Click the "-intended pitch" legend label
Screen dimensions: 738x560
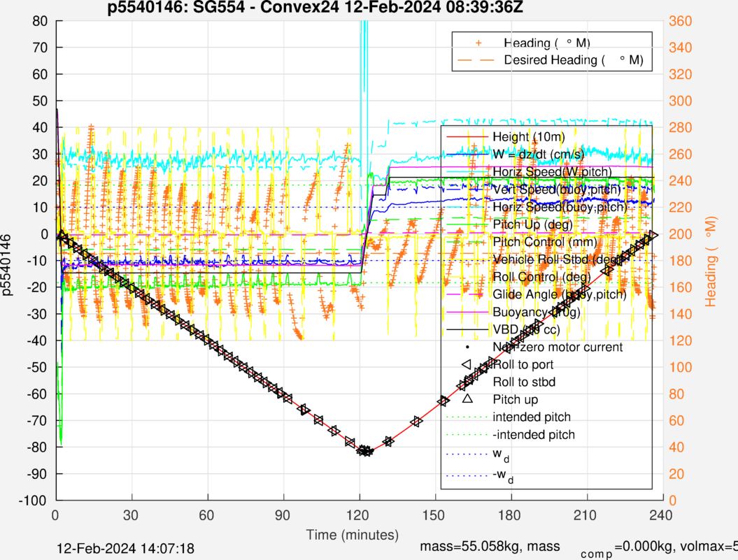coord(534,435)
